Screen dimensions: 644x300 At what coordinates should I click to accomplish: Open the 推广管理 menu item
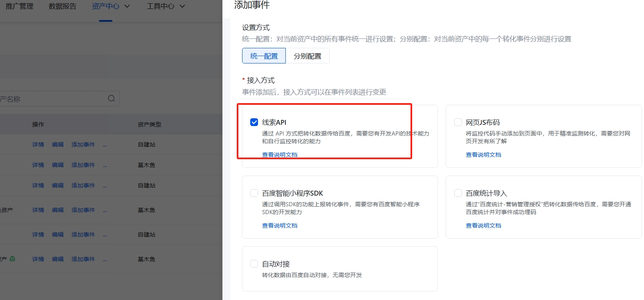(x=19, y=7)
